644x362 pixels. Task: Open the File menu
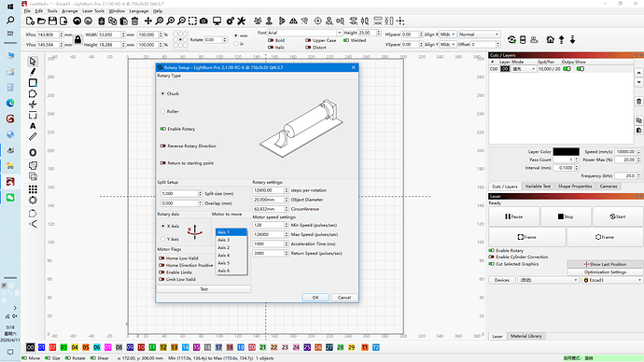(27, 11)
